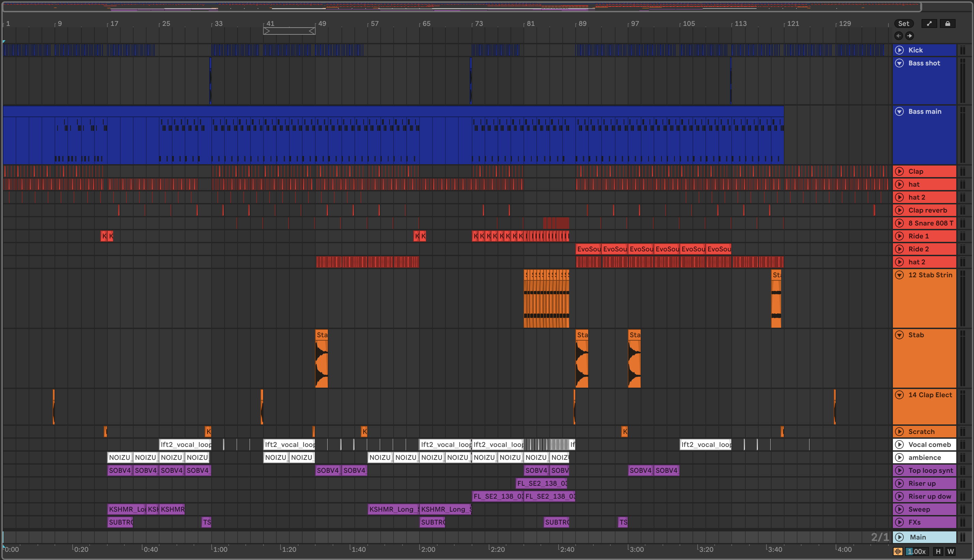Select TS clip near bar 31 on FXs

coord(207,522)
